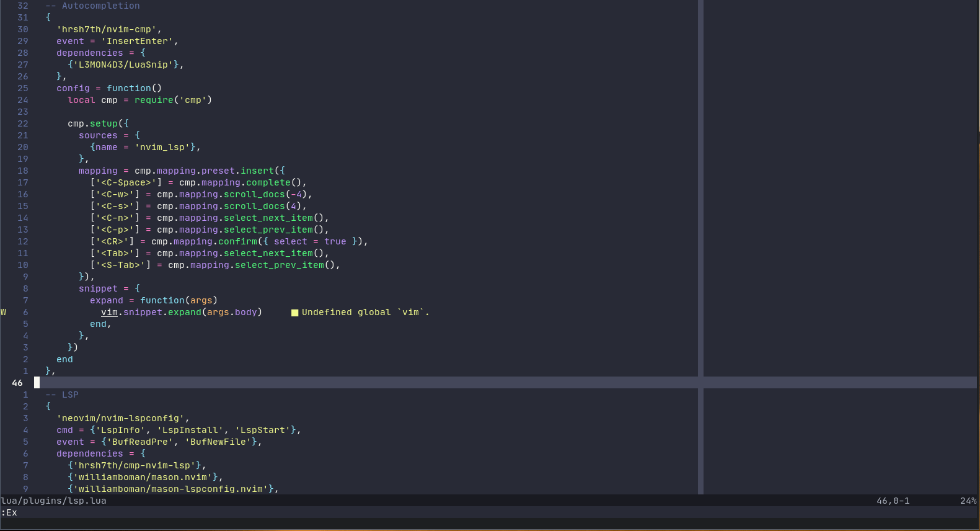Click the cursor position '46,0-1' in status line
The height and width of the screenshot is (531, 980).
[893, 501]
